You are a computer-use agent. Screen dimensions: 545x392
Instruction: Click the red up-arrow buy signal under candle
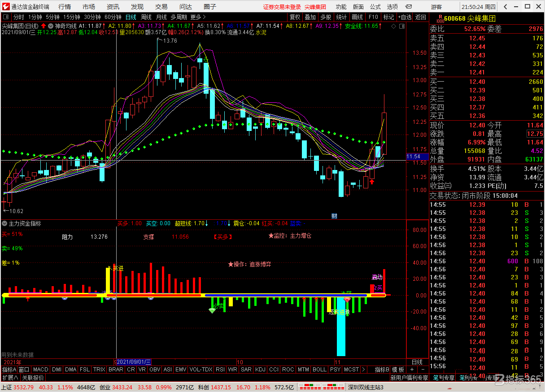click(x=372, y=182)
